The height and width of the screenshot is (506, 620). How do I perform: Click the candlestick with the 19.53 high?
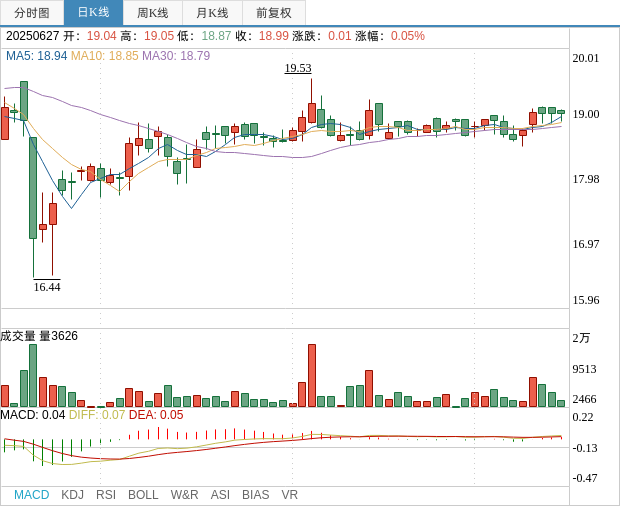coord(312,113)
